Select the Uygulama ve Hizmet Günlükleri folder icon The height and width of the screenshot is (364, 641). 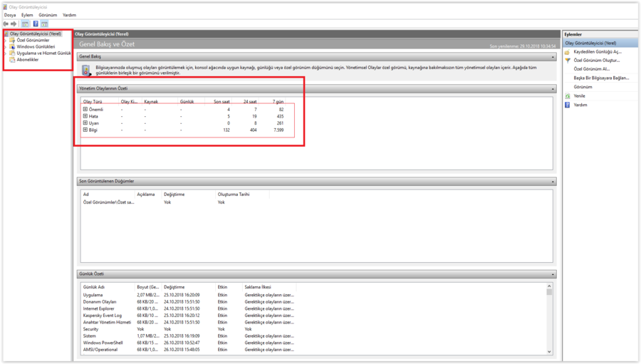point(12,53)
